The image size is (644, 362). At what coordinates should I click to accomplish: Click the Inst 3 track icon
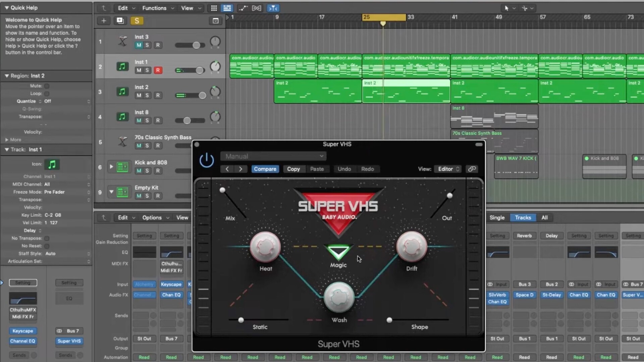tap(122, 41)
